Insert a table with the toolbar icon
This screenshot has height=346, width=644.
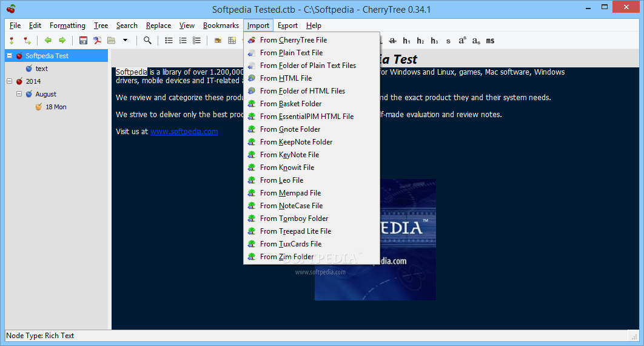click(x=232, y=40)
